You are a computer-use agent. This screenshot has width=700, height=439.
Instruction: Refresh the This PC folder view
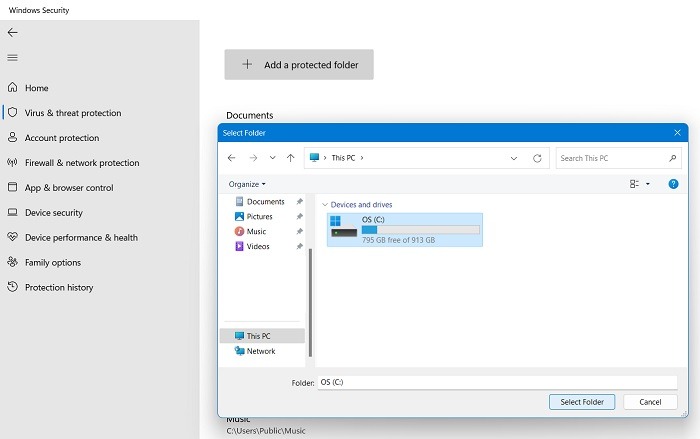537,158
